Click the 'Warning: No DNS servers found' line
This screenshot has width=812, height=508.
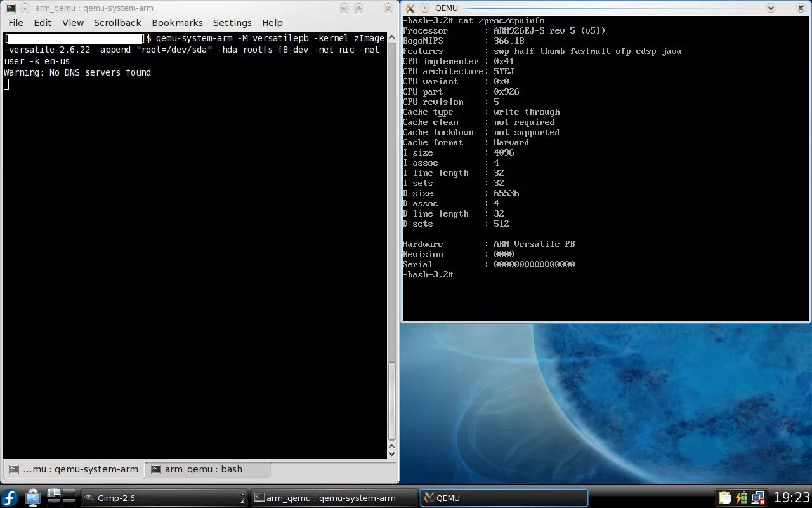click(x=77, y=72)
